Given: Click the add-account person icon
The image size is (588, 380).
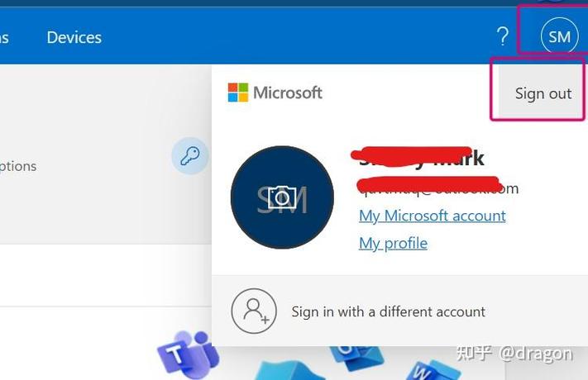Looking at the screenshot, I should (x=254, y=311).
